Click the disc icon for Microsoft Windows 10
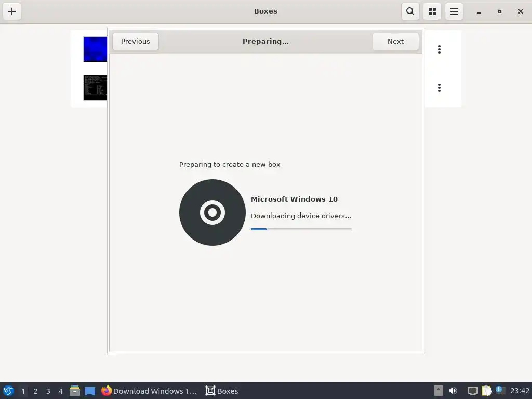The image size is (532, 399). [212, 212]
